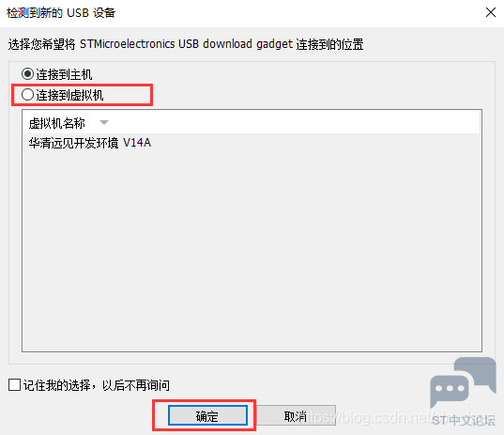Sort by the 虚拟机名称 column header
This screenshot has height=435, width=504.
56,123
